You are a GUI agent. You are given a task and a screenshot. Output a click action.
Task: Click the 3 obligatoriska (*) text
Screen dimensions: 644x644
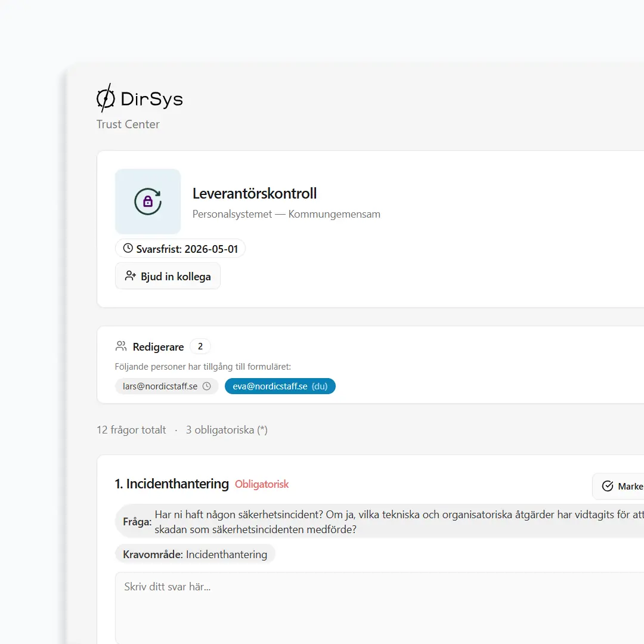pyautogui.click(x=227, y=430)
